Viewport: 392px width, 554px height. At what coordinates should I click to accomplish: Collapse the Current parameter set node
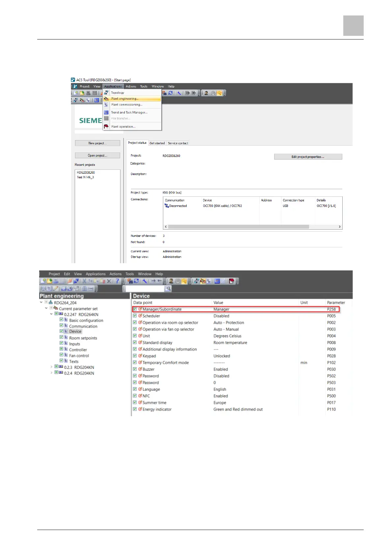click(x=46, y=308)
